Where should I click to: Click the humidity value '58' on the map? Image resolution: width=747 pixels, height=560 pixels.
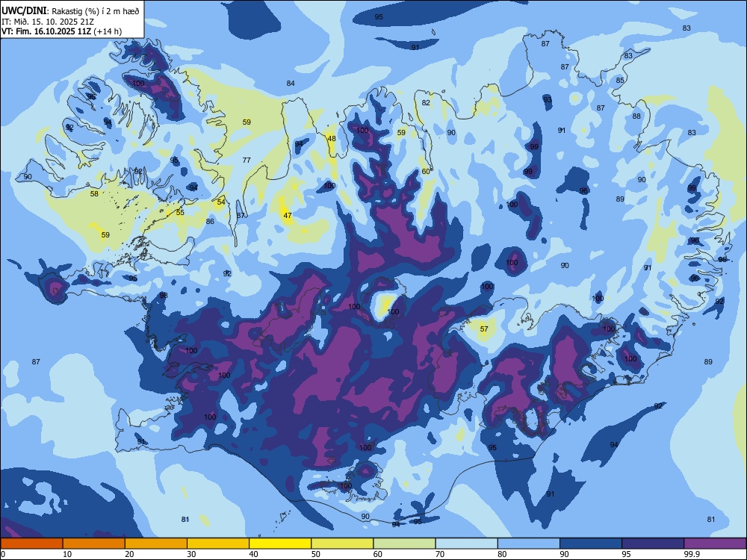94,194
